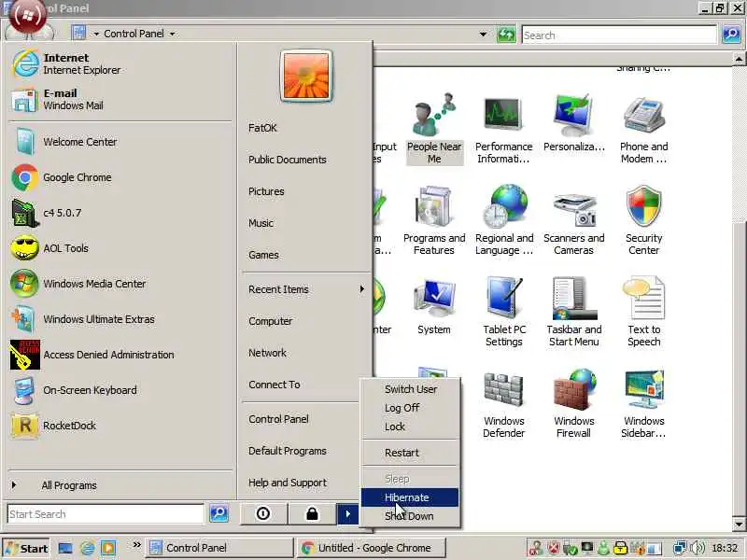Choose Shut Down in power menu
This screenshot has width=747, height=560.
pyautogui.click(x=411, y=516)
